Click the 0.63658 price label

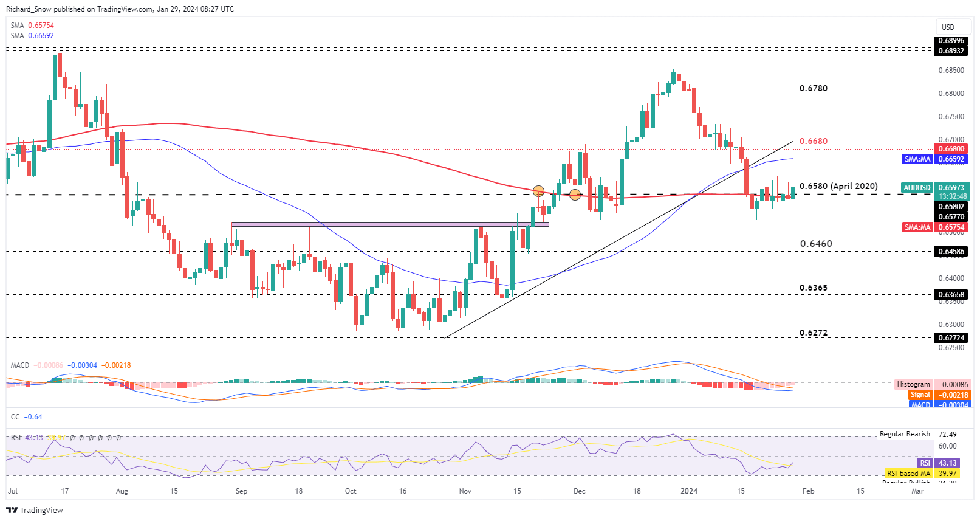click(951, 295)
